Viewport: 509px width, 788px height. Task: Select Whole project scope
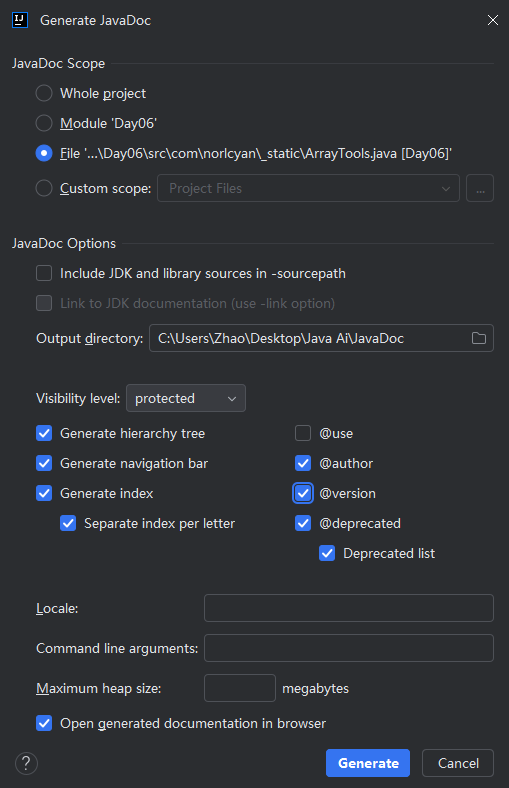point(44,93)
